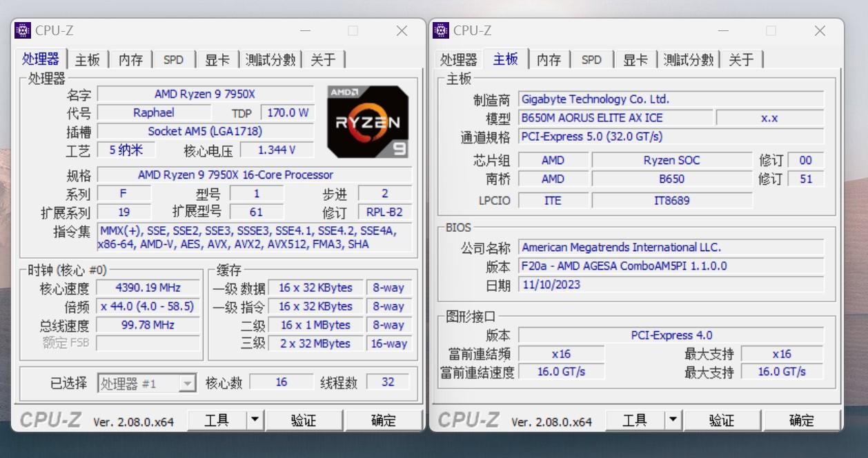
Task: Click the 芯片组 model Ryzen SOC
Action: [x=672, y=160]
